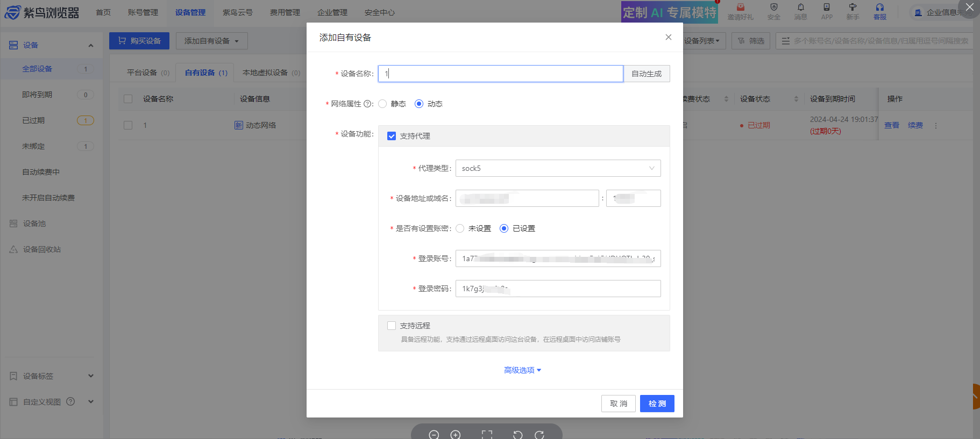980x439 pixels.
Task: Close the 添加自有设备 dialog with X
Action: (669, 37)
